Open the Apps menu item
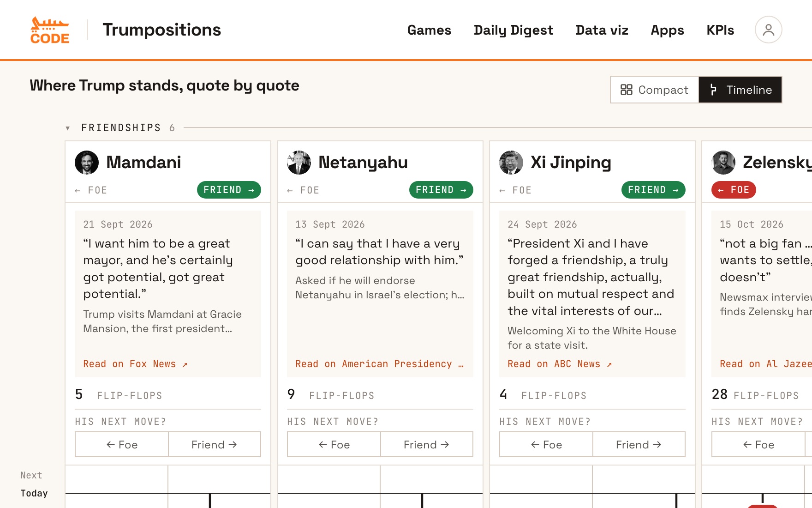Image resolution: width=812 pixels, height=508 pixels. 667,30
